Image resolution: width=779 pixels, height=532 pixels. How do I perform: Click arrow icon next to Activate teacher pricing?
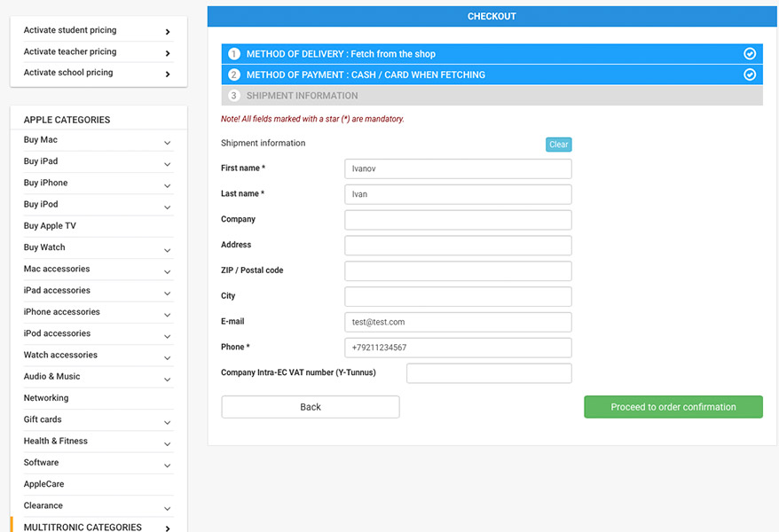coord(168,53)
